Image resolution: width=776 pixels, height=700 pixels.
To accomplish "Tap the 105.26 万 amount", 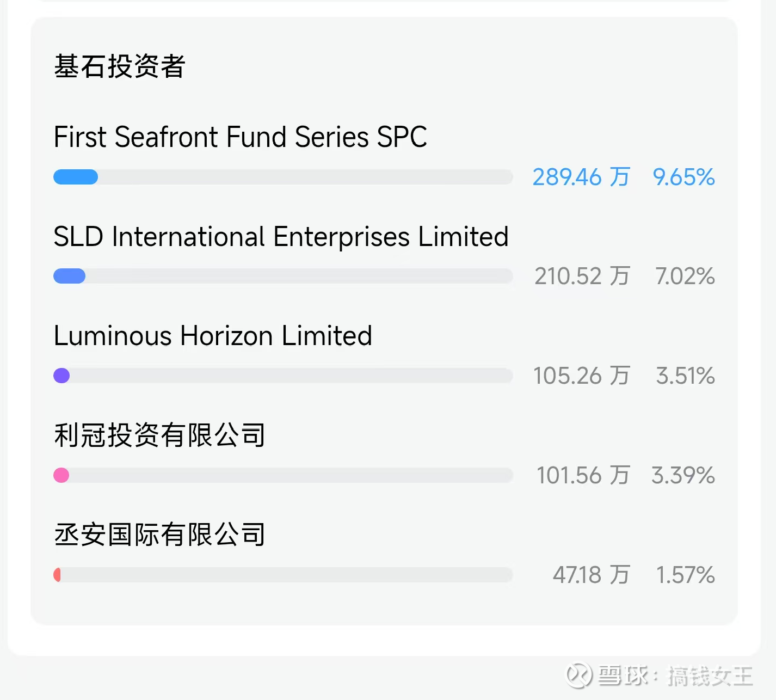I will (x=581, y=376).
